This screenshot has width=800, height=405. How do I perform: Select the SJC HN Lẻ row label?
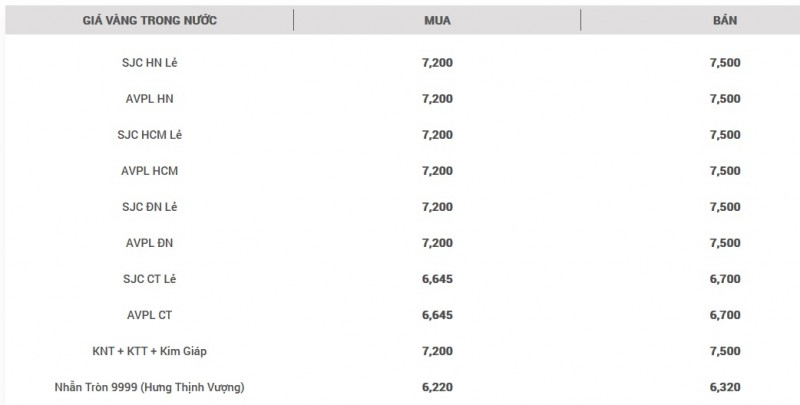tap(149, 63)
